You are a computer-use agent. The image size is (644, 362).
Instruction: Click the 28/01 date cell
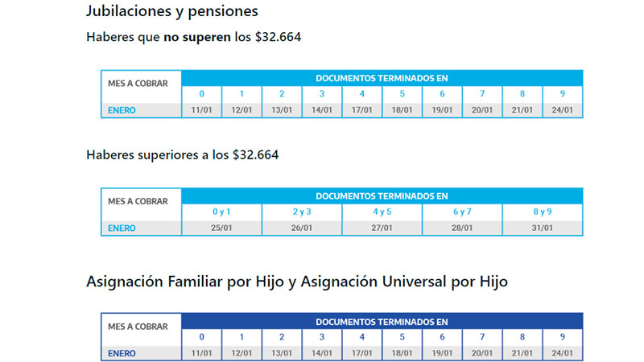click(462, 228)
